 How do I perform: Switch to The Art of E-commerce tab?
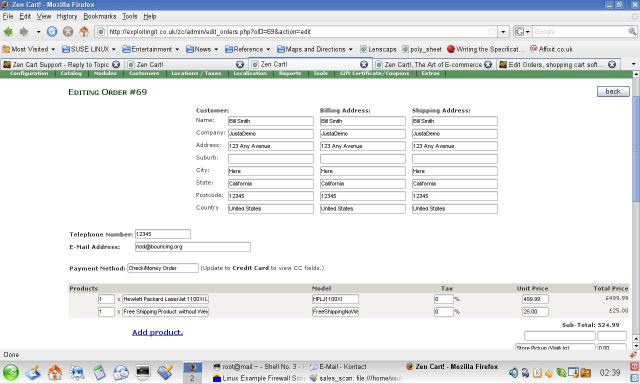433,64
